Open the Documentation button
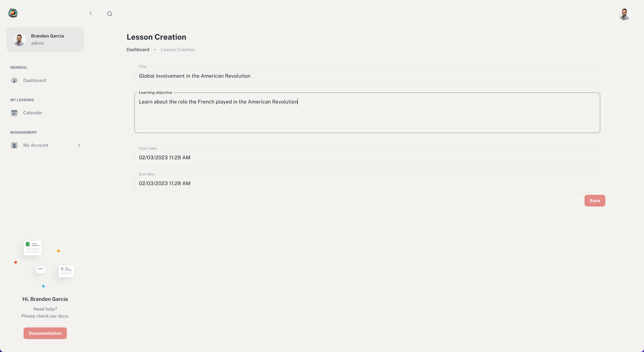The image size is (644, 352). [45, 333]
